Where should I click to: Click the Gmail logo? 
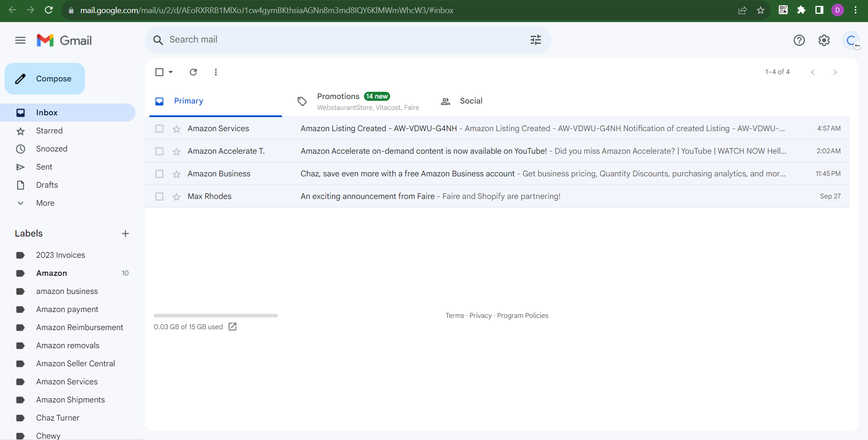point(64,40)
